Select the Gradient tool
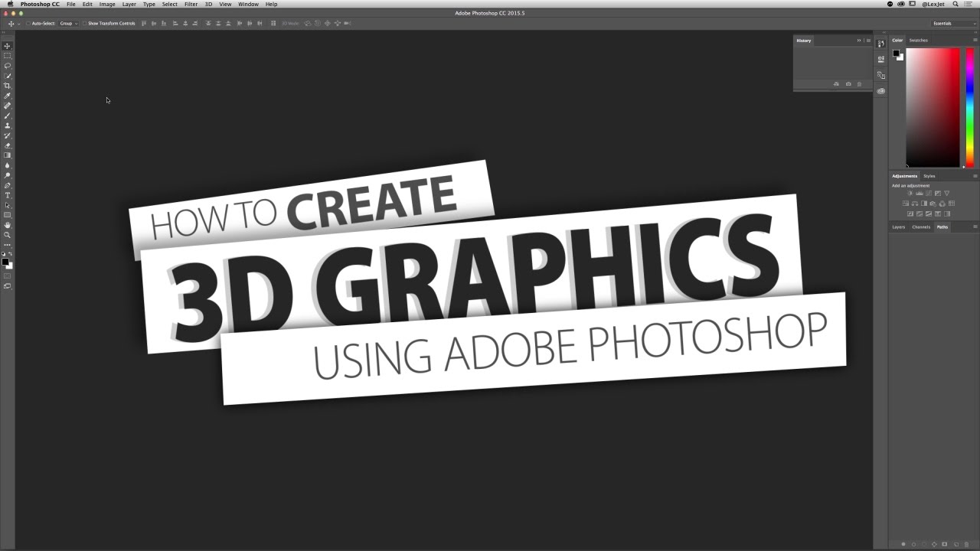 (8, 155)
